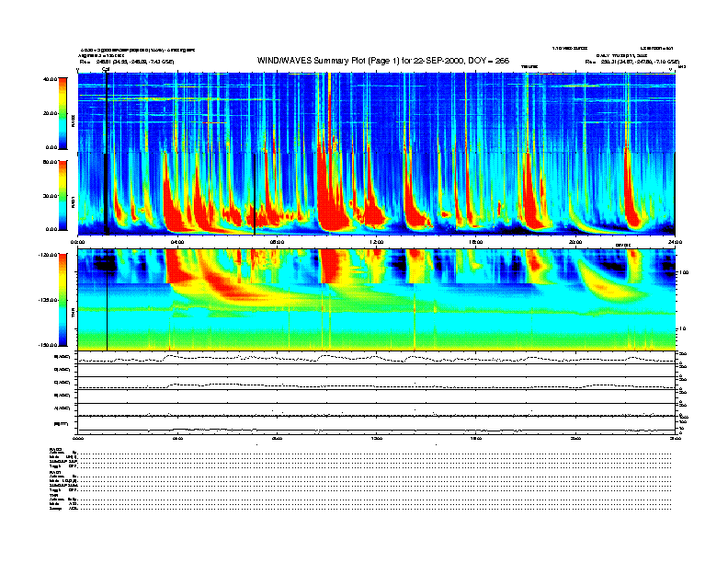The image size is (728, 563).
Task: Select the TNR panel color scale bar
Action: pyautogui.click(x=63, y=300)
